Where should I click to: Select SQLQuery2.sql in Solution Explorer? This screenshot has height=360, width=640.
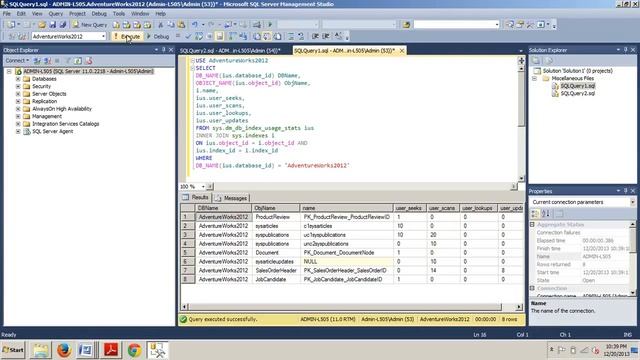(577, 93)
